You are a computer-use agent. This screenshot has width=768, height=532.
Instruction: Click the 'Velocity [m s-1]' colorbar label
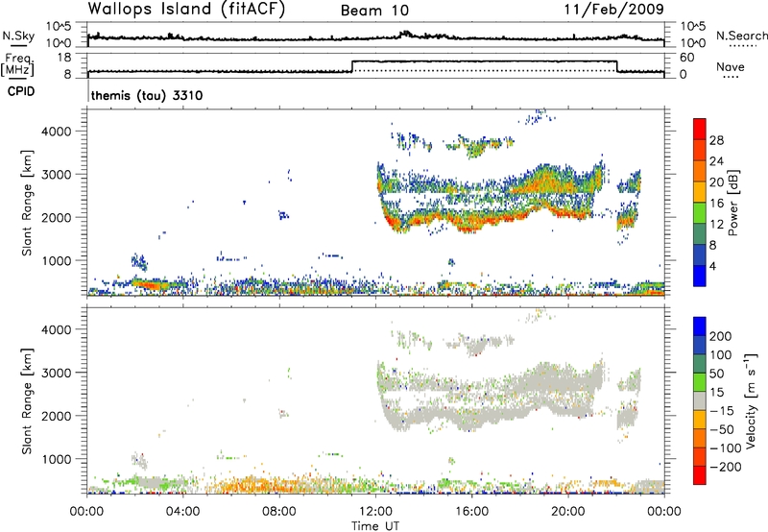click(x=750, y=400)
